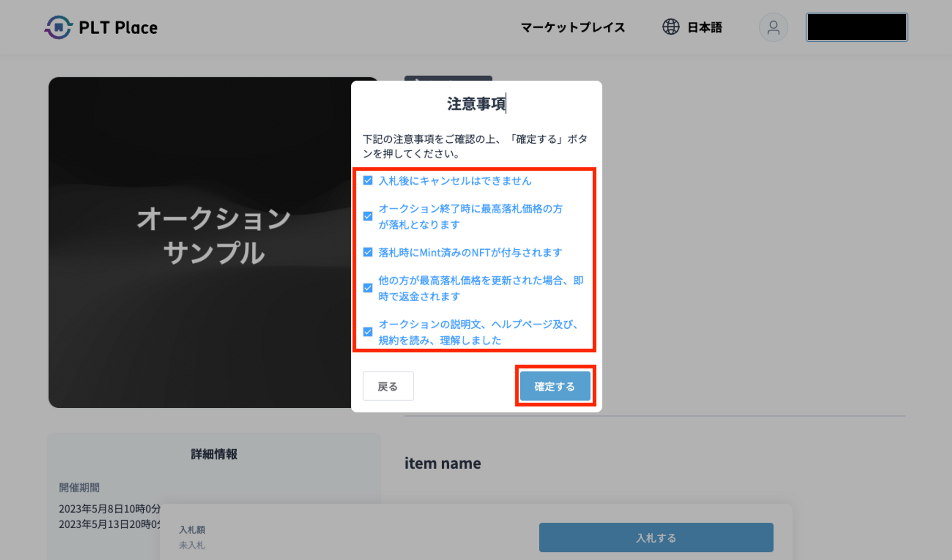Click the 入札する bid button

[655, 538]
